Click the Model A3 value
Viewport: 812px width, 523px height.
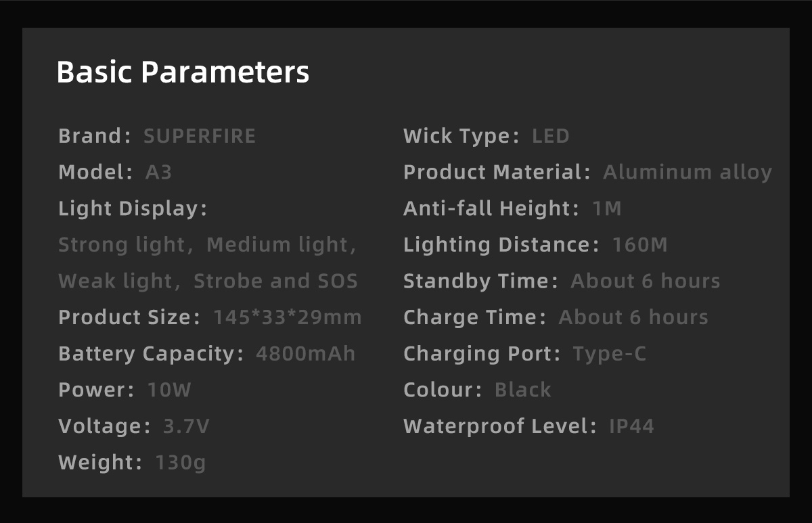coord(159,173)
